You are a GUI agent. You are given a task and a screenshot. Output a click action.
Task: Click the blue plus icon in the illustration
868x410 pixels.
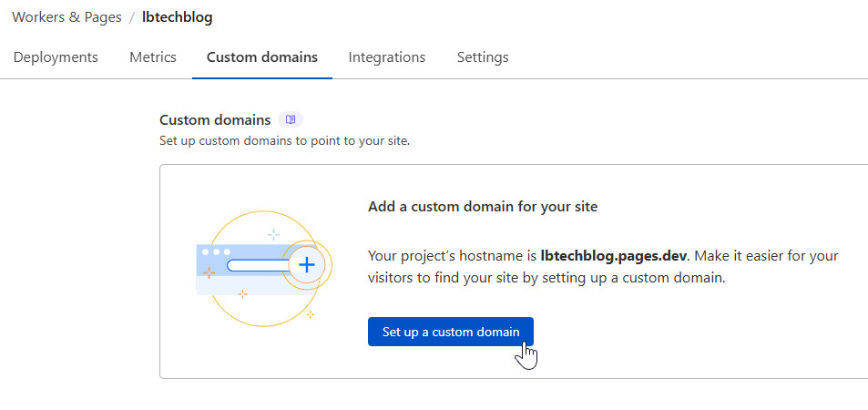(x=307, y=264)
